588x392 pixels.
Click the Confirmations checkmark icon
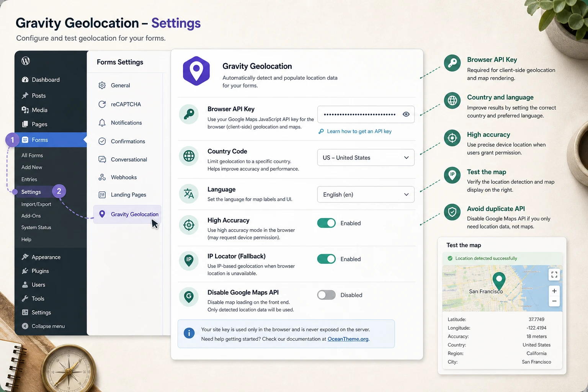tap(102, 141)
